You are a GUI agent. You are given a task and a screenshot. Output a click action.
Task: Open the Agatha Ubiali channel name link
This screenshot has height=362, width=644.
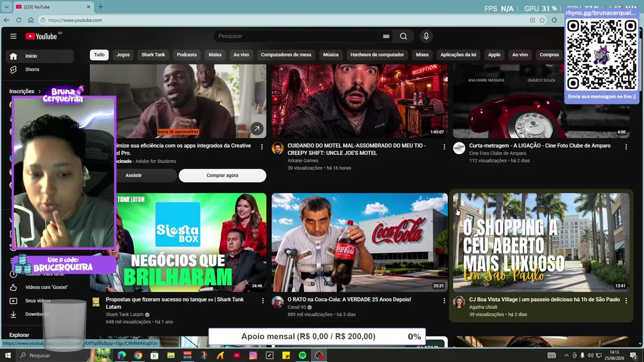[483, 307]
